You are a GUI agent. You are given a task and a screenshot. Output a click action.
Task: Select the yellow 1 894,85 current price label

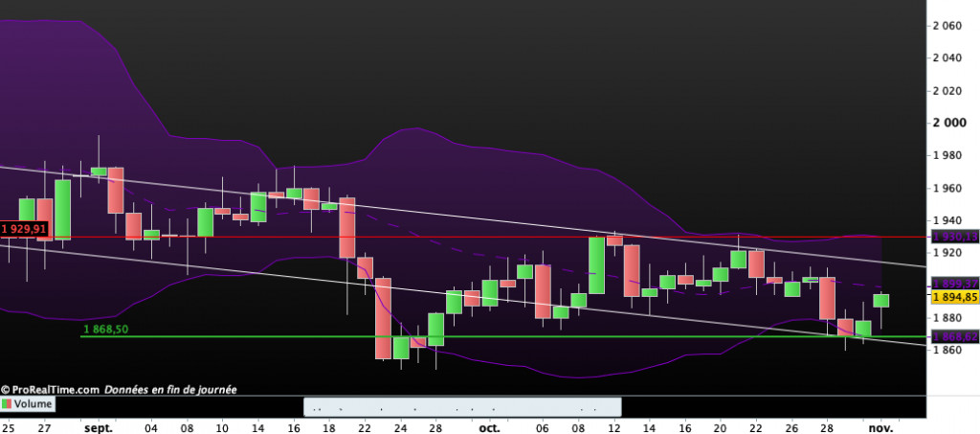tap(953, 297)
